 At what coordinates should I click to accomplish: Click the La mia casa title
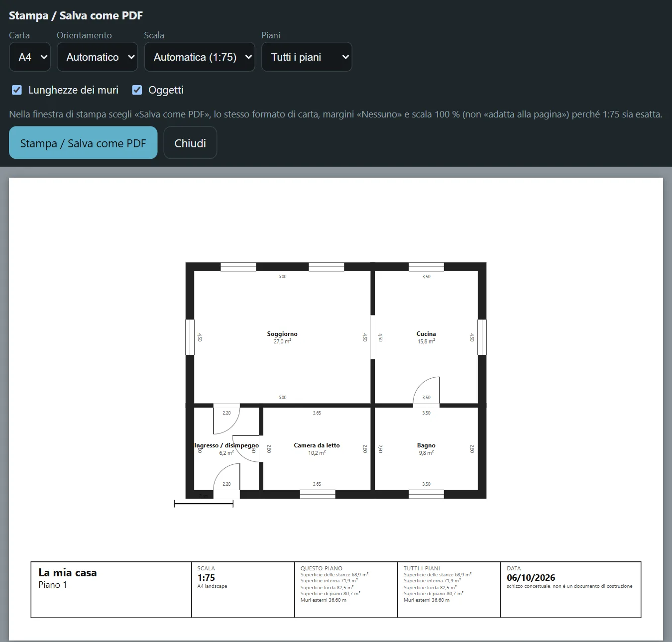point(68,573)
